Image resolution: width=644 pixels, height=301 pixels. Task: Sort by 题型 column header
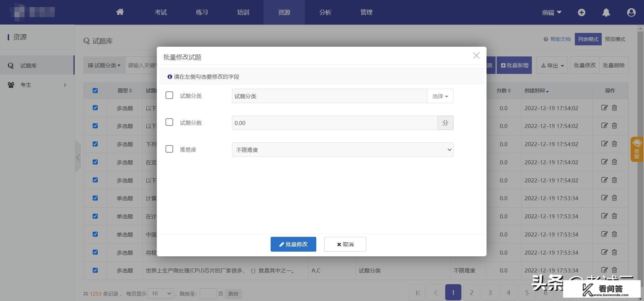pos(125,90)
